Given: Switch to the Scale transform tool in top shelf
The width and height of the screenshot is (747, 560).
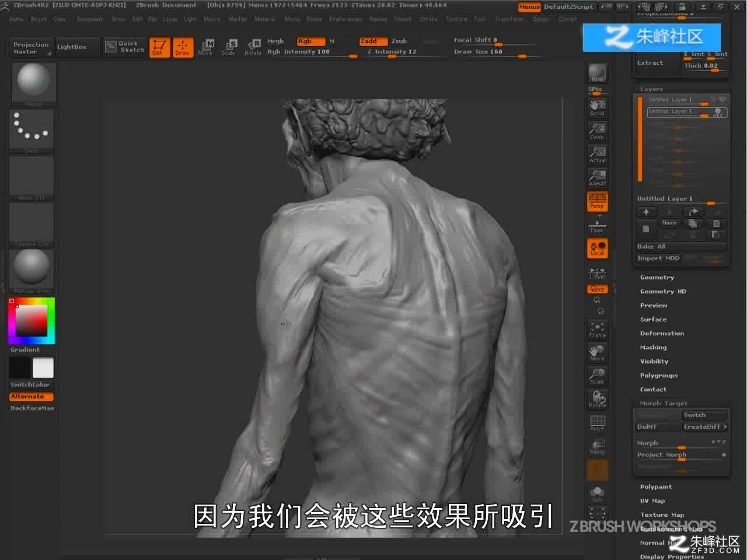Looking at the screenshot, I should 229,47.
